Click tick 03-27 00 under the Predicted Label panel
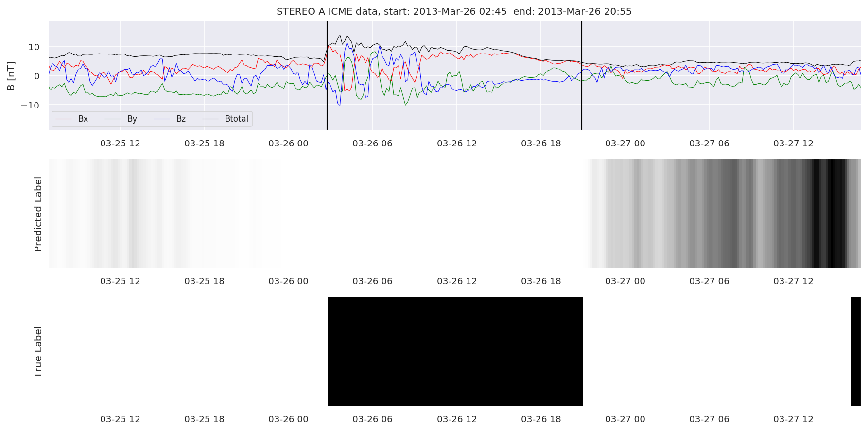 pos(625,281)
